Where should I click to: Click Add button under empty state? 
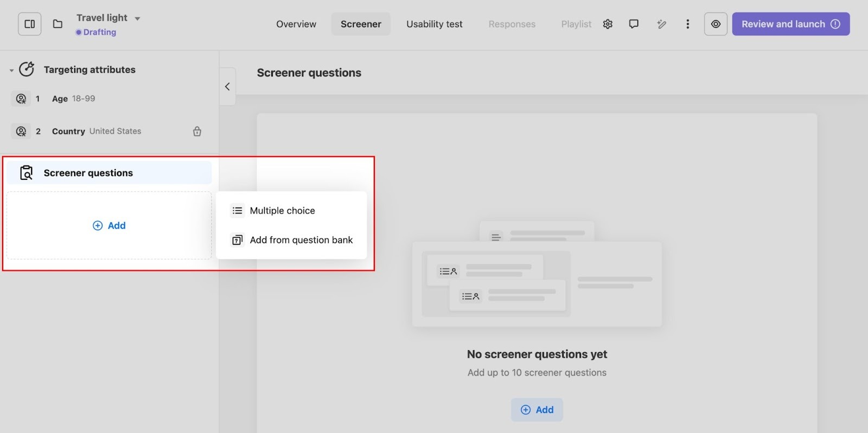pyautogui.click(x=537, y=410)
